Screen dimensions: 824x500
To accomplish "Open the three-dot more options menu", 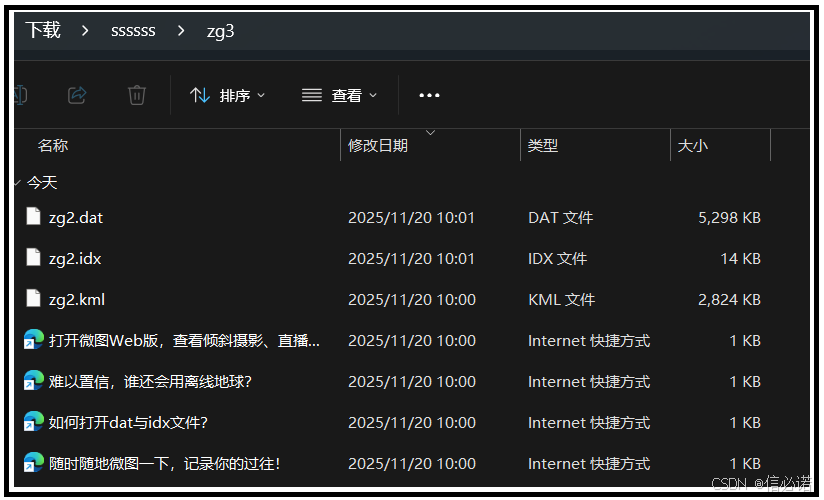I will [429, 95].
